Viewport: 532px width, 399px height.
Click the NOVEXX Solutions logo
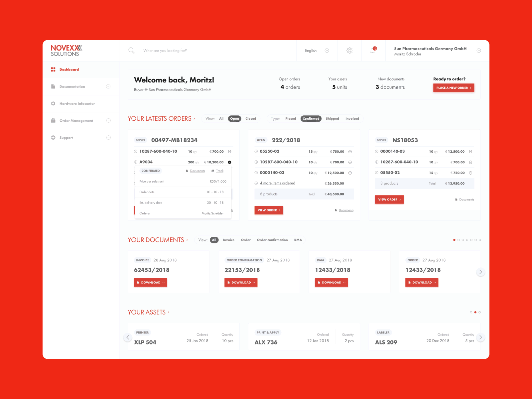66,51
